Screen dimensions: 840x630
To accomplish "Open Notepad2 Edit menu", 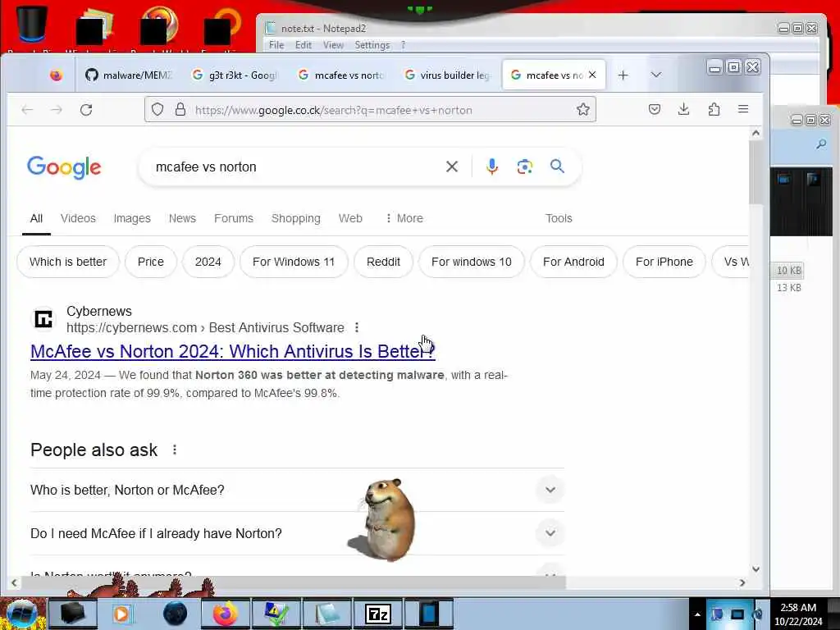I will (x=304, y=45).
